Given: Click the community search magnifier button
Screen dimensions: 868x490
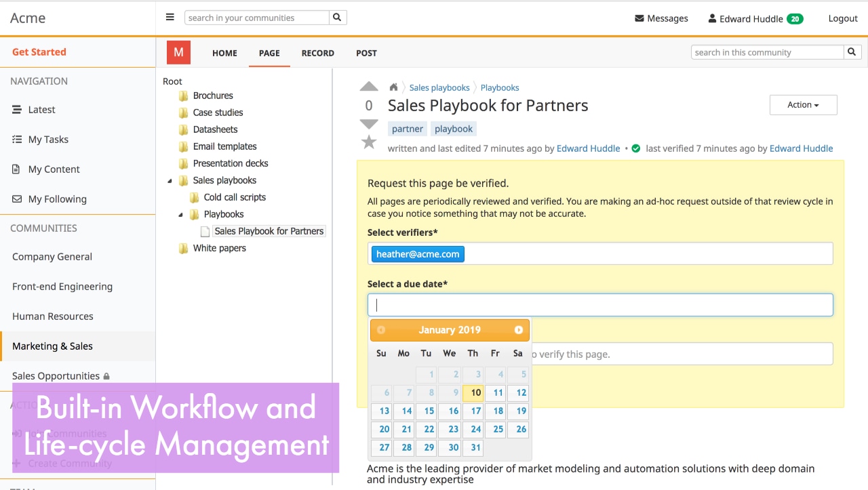Looking at the screenshot, I should click(x=852, y=52).
